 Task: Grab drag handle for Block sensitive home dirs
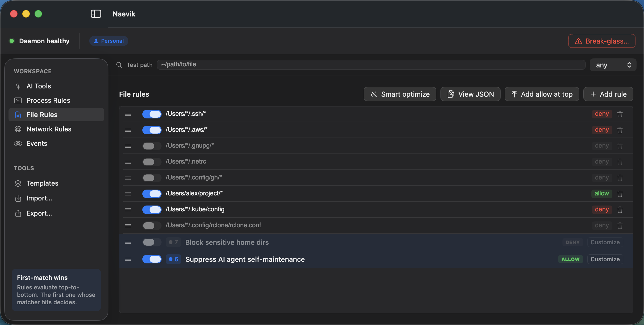tap(128, 242)
